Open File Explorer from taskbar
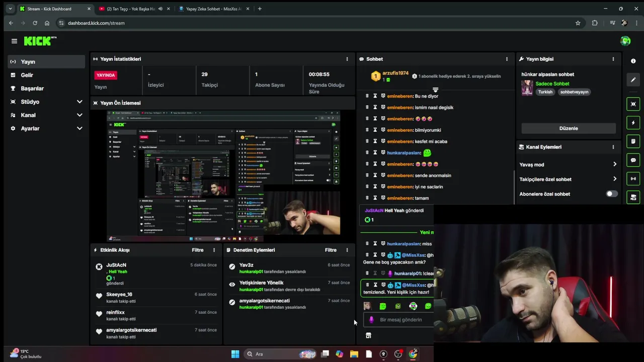Image resolution: width=644 pixels, height=362 pixels. coord(354,354)
